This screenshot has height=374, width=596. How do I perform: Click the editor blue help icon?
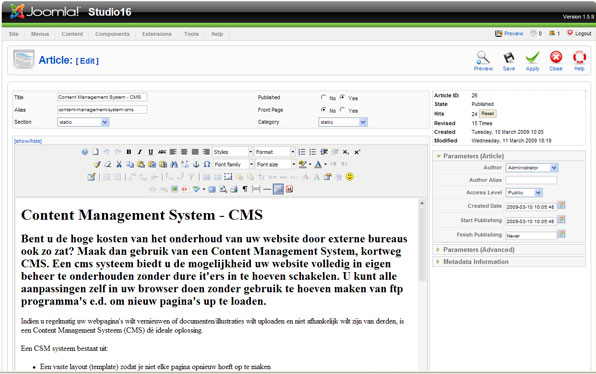(85, 152)
